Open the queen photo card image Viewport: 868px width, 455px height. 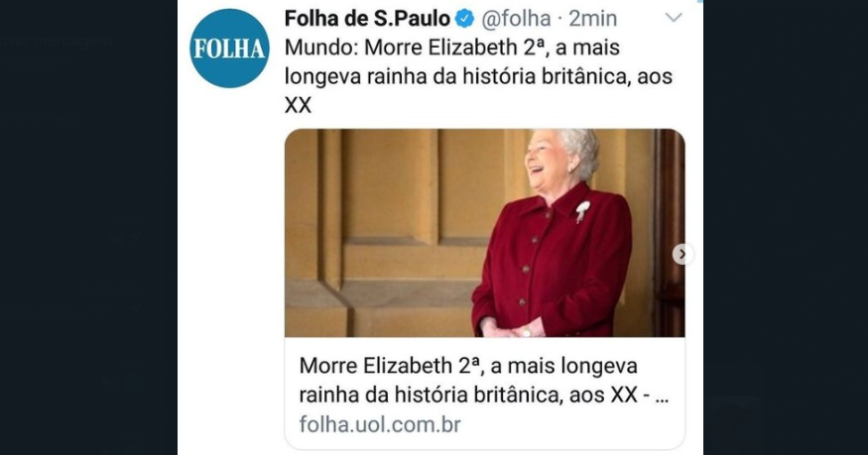[484, 233]
